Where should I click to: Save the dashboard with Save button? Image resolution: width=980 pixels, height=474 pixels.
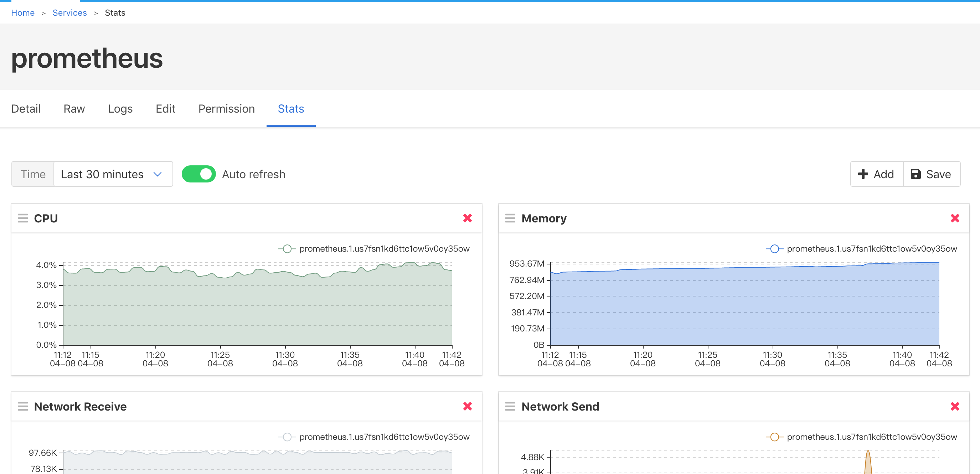click(931, 174)
